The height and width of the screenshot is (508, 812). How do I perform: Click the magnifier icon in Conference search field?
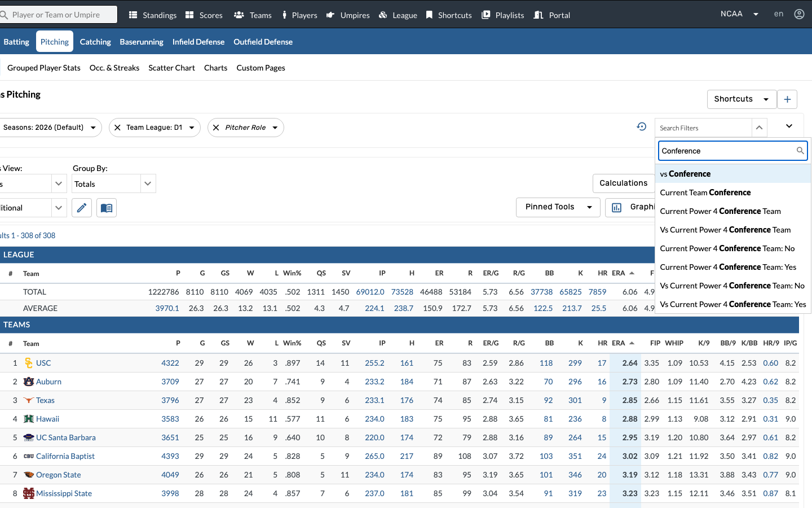click(x=800, y=151)
